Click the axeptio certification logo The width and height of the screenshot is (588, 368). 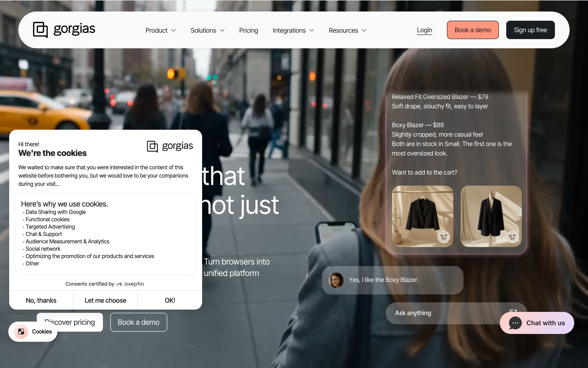pyautogui.click(x=130, y=284)
